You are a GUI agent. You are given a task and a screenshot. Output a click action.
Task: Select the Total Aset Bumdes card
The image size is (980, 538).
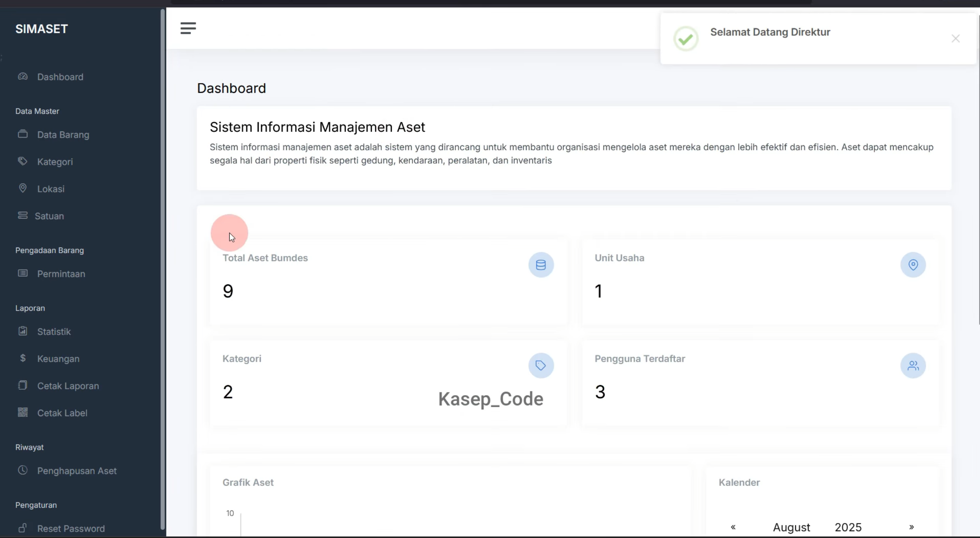388,282
